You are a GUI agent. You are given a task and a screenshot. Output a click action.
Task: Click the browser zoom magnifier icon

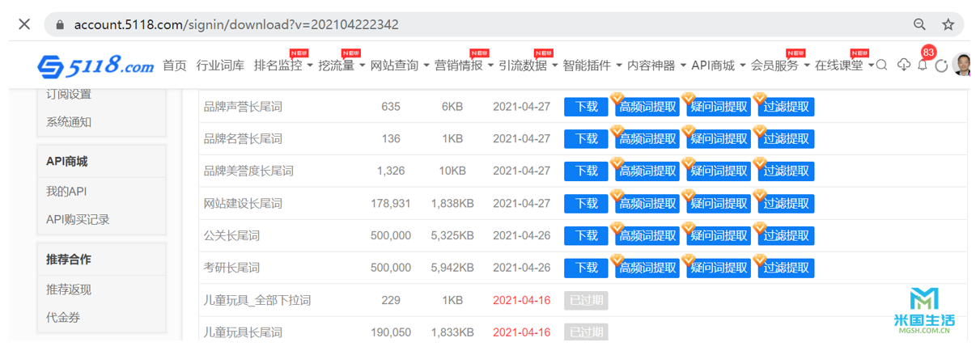[920, 24]
